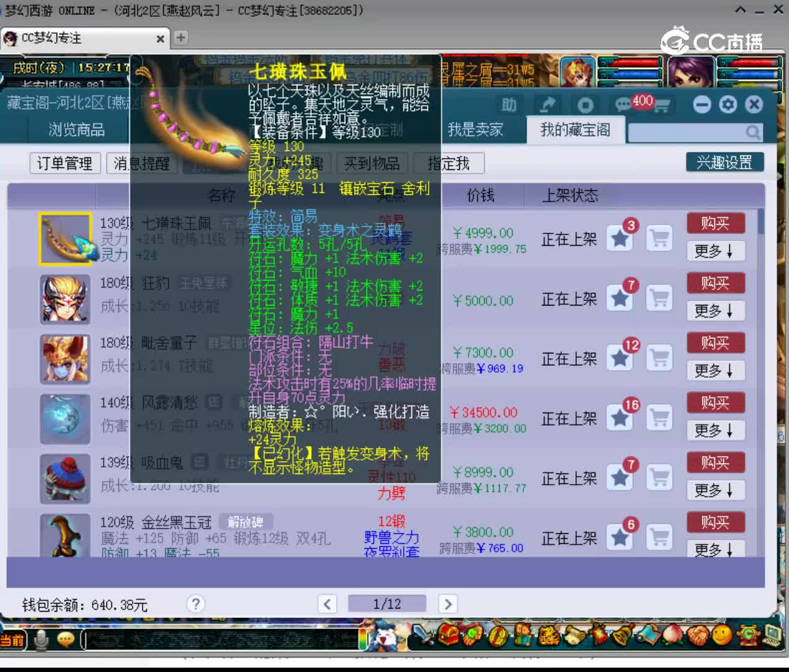This screenshot has height=672, width=789.
Task: Switch to 我是卖家 tab
Action: (475, 129)
